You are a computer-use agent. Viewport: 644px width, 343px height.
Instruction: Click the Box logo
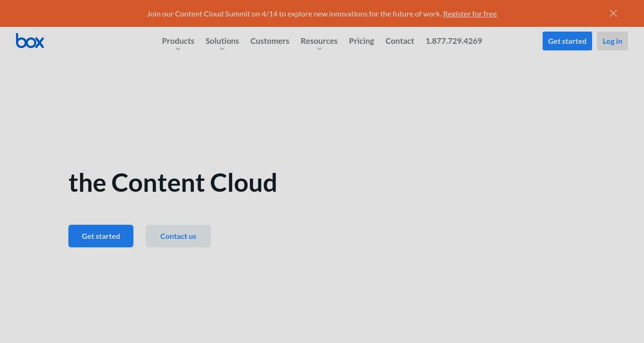click(30, 41)
